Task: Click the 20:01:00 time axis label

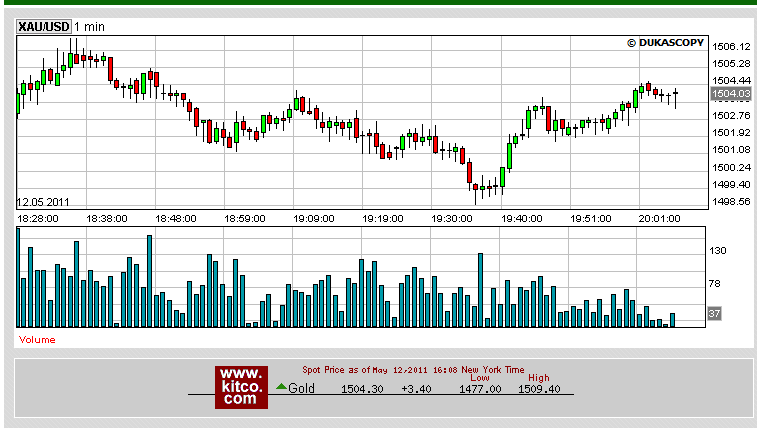Action: pyautogui.click(x=660, y=217)
